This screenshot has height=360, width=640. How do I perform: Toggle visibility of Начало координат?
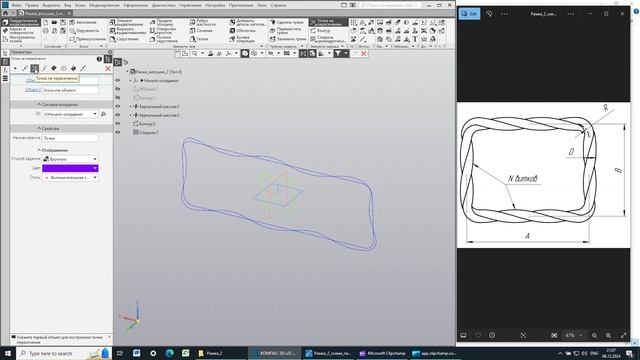pos(118,80)
